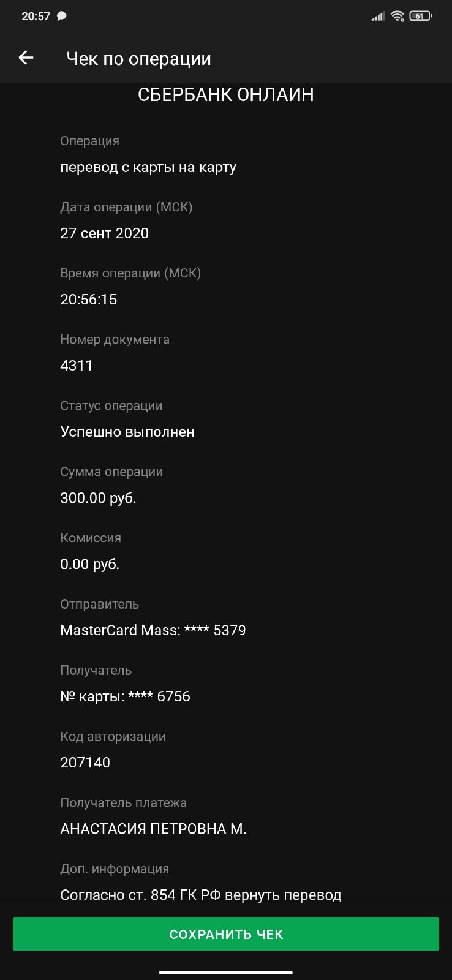Tap the Чек по операции title
This screenshot has height=980, width=452.
click(138, 59)
